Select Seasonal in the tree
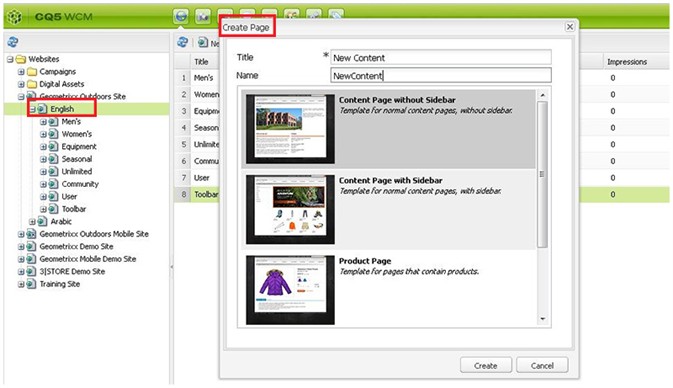673x388 pixels. pos(77,159)
